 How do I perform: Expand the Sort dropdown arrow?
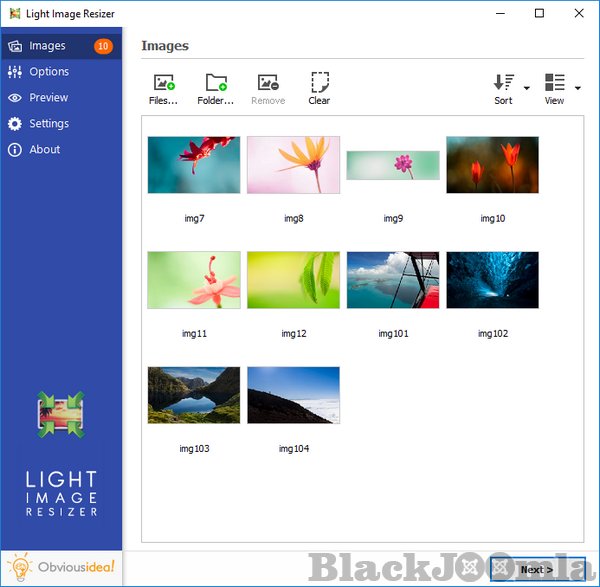(527, 89)
